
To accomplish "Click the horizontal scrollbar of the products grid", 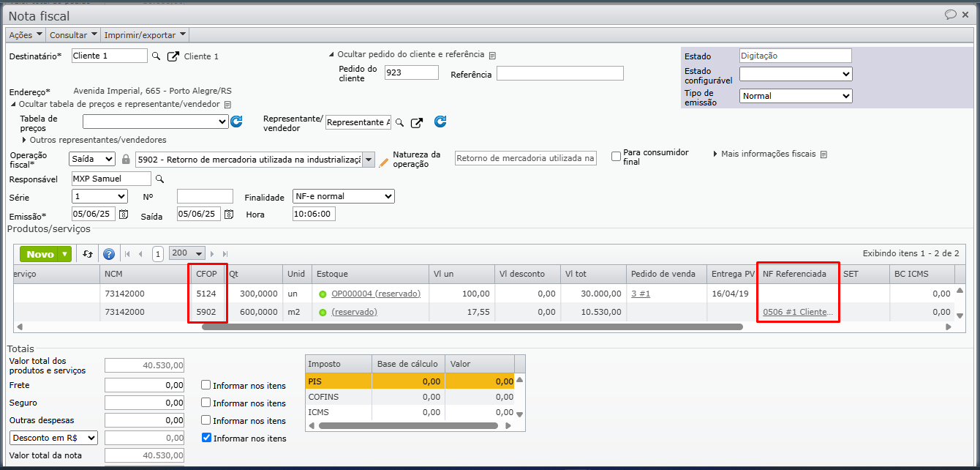I will click(x=472, y=327).
